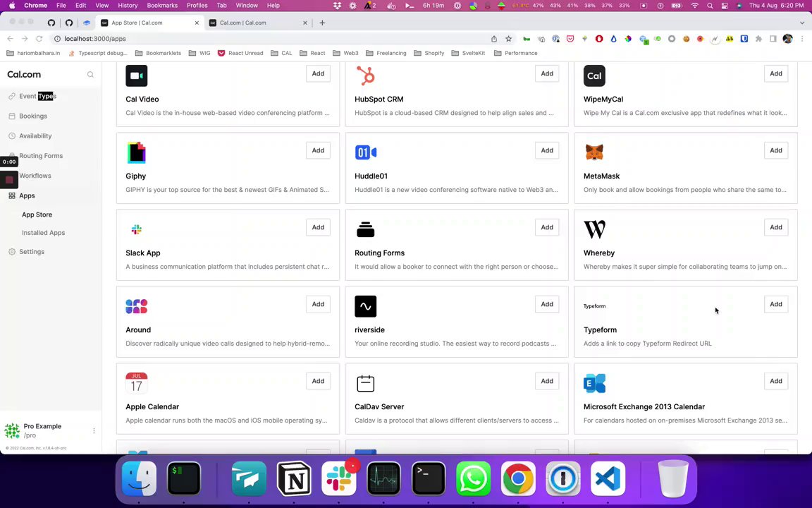The height and width of the screenshot is (508, 812).
Task: Add the Giphy app
Action: point(318,150)
